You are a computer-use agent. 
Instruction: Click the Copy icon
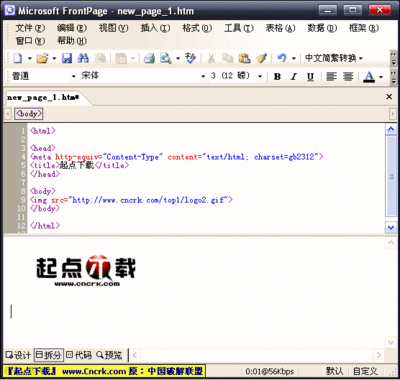(x=228, y=58)
